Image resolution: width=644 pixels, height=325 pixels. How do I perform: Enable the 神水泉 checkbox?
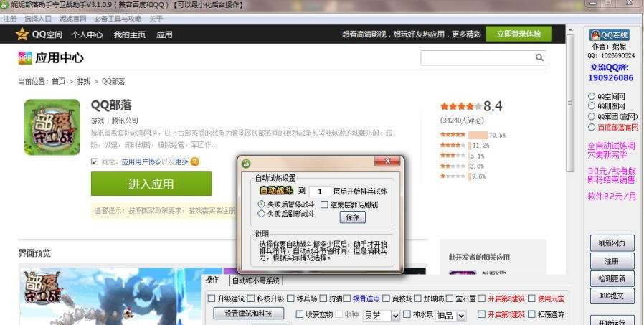[407, 314]
